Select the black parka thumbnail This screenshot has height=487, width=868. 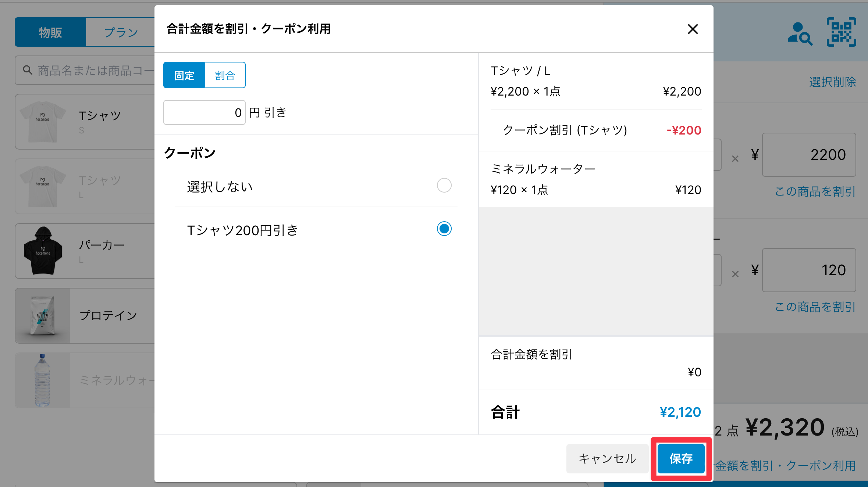point(43,251)
